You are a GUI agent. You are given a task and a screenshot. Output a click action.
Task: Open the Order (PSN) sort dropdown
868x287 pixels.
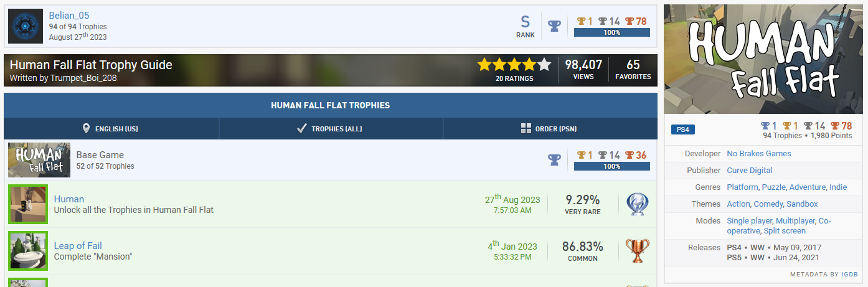click(x=550, y=129)
